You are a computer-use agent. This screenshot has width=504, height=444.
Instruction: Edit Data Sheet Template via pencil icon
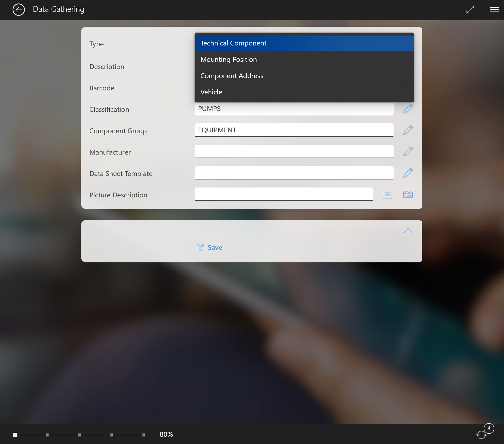(408, 173)
